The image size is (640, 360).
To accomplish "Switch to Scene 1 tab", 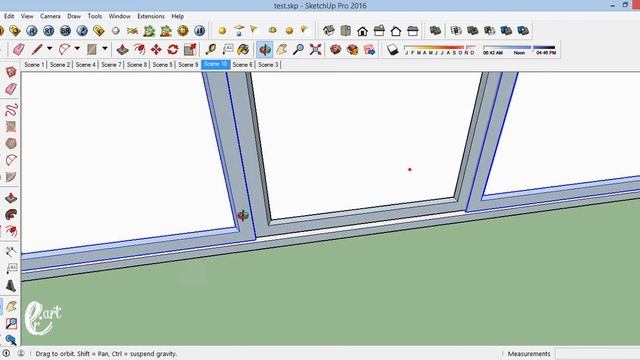I will pyautogui.click(x=34, y=64).
